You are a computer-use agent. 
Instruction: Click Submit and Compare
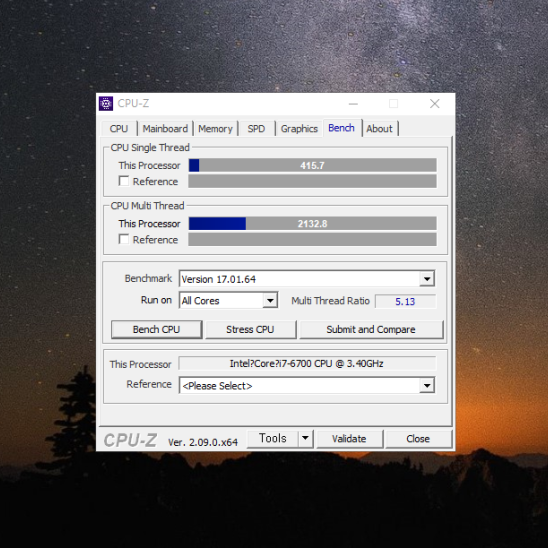tap(371, 329)
